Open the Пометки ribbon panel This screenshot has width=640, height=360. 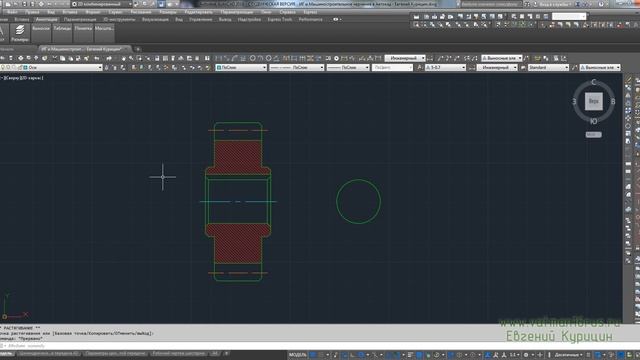(x=83, y=33)
